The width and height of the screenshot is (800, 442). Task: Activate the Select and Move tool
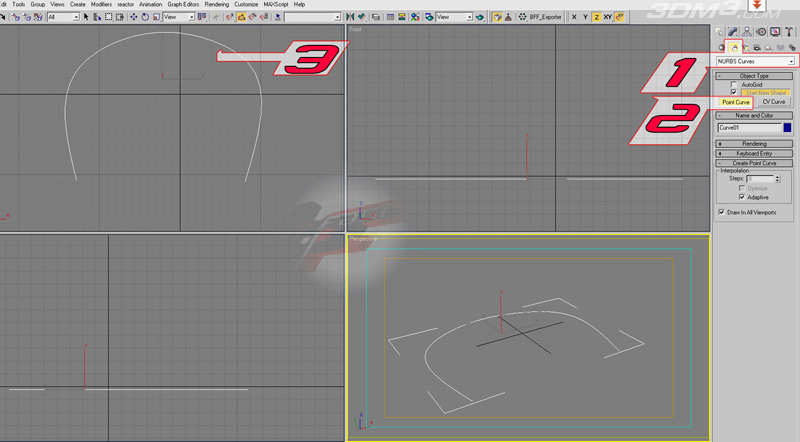pos(134,17)
